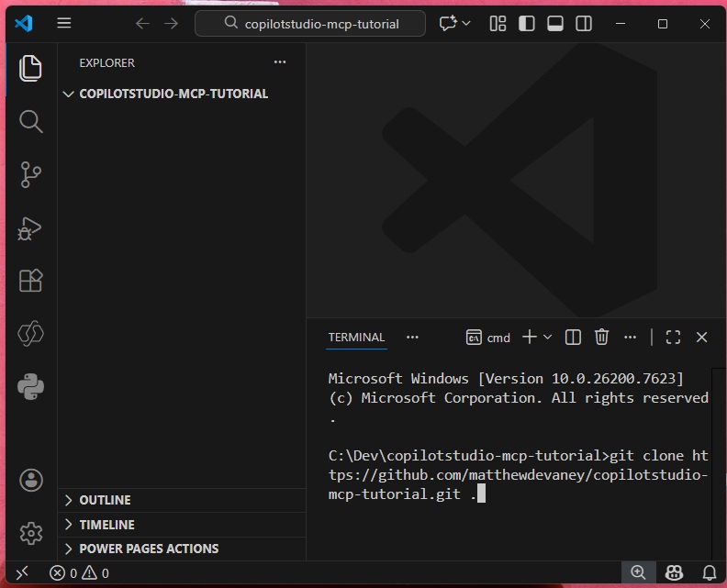727x588 pixels.
Task: Open the Extensions view
Action: (x=31, y=281)
